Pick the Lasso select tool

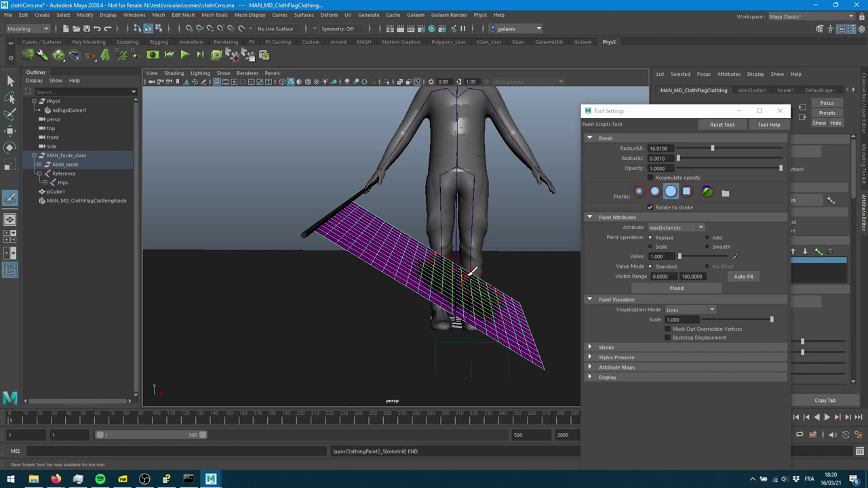point(10,98)
